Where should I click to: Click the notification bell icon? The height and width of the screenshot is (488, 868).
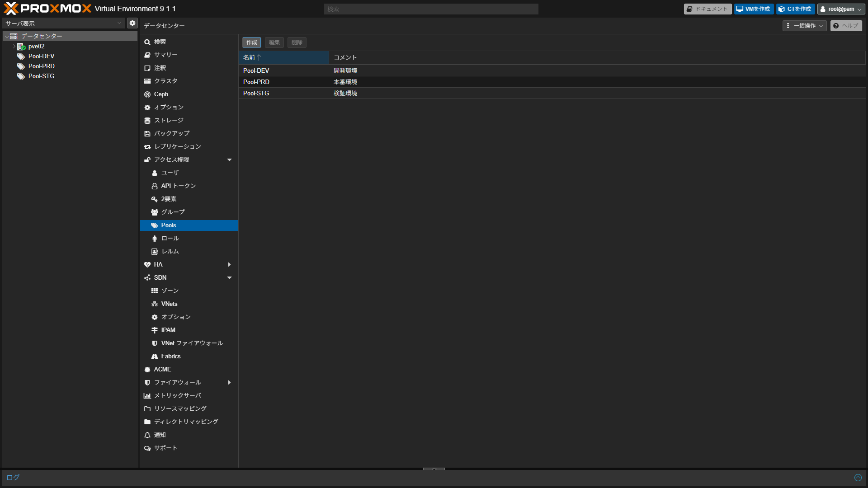(147, 435)
